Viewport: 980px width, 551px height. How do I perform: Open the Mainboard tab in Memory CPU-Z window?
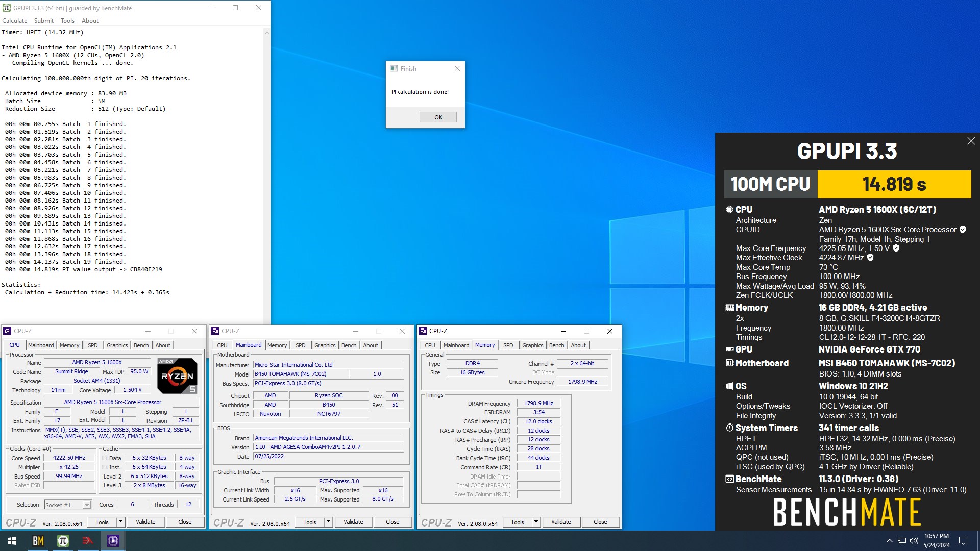click(456, 345)
